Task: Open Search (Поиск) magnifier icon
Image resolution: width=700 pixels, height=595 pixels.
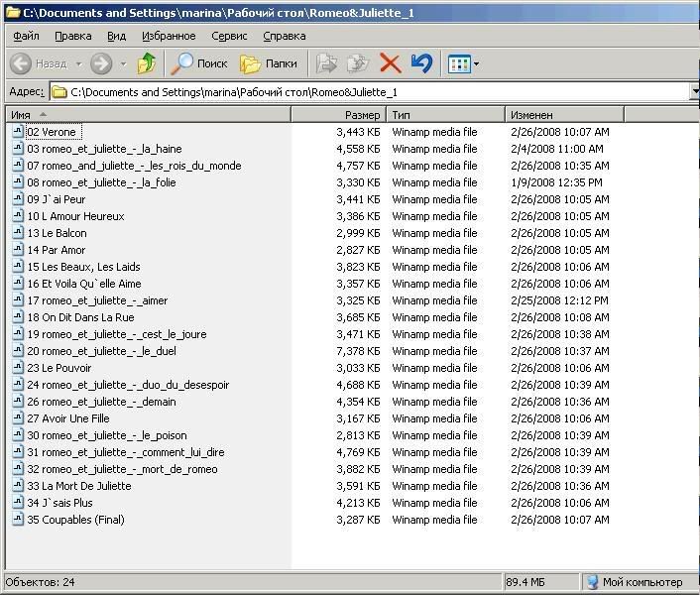Action: pyautogui.click(x=181, y=63)
